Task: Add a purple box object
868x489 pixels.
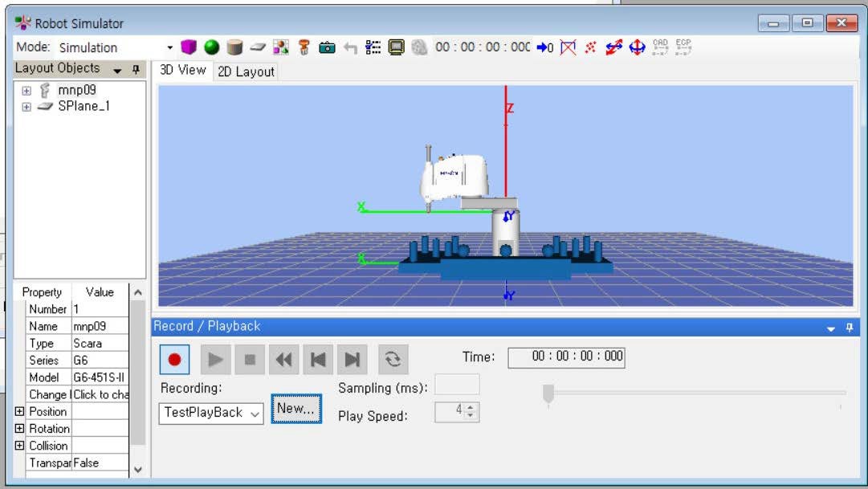Action: pos(189,47)
